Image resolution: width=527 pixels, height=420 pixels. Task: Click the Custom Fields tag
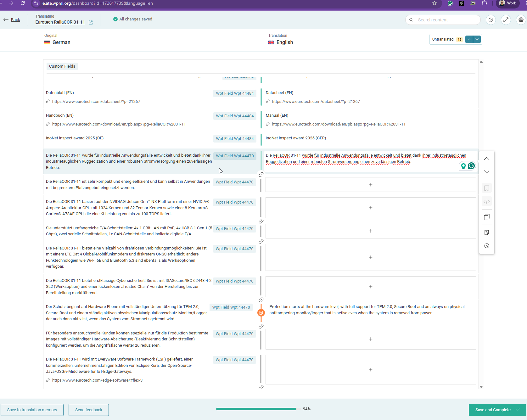coord(62,66)
